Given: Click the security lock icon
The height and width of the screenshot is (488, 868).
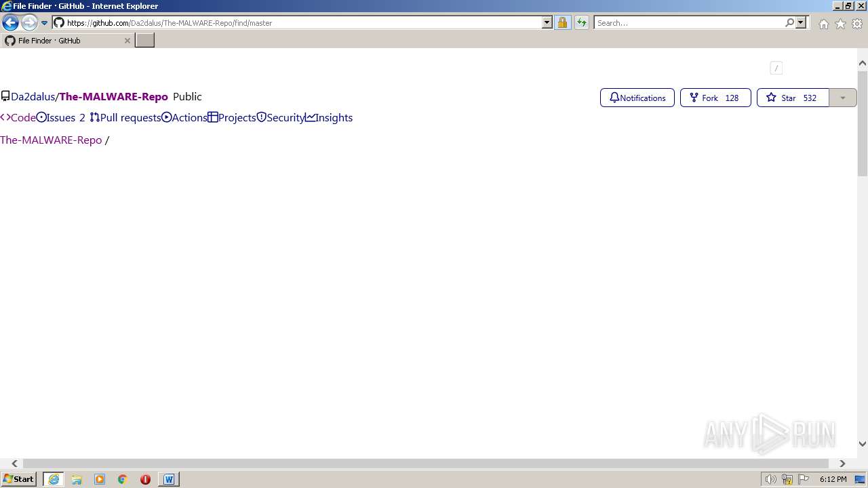Looking at the screenshot, I should pos(562,22).
